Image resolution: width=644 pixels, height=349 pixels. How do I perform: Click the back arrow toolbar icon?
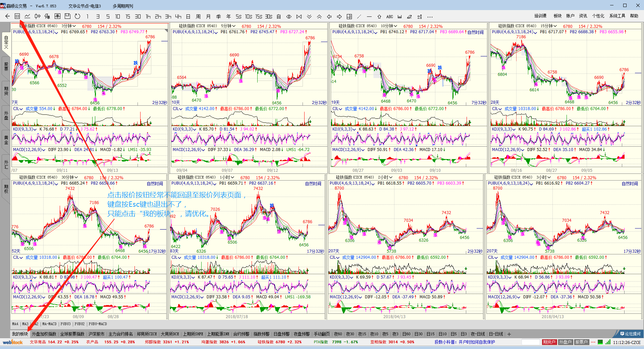[7, 16]
